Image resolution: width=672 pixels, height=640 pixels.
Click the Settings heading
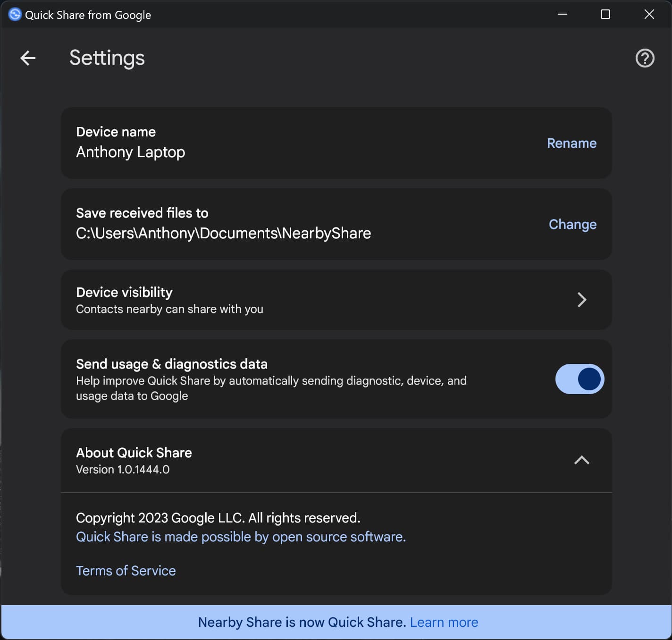(107, 58)
